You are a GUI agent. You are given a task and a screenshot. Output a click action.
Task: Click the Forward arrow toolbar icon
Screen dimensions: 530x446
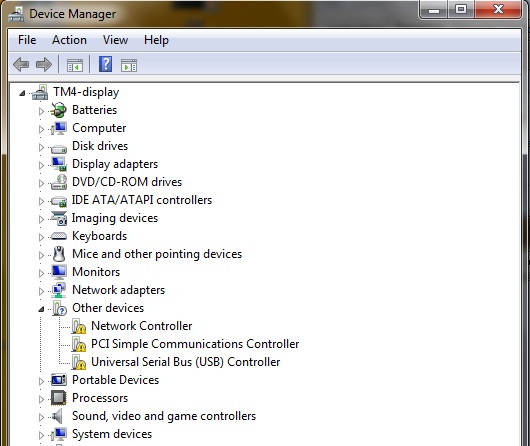(44, 64)
